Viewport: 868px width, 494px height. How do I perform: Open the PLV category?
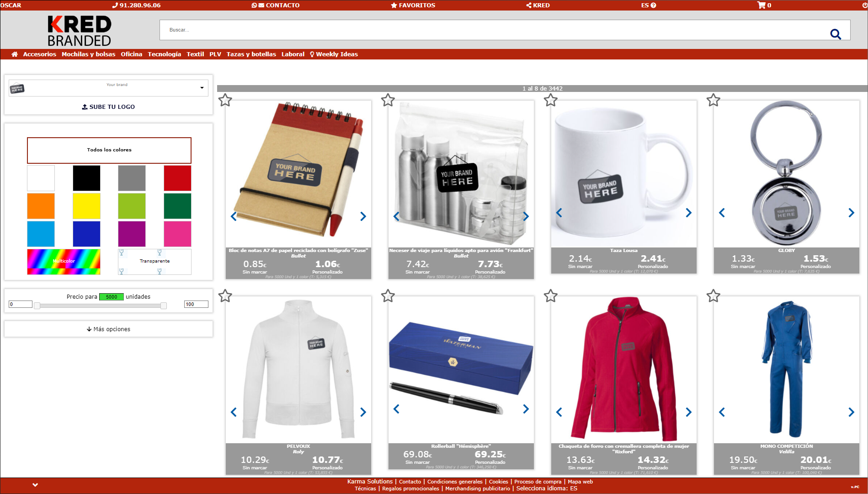[x=215, y=54]
